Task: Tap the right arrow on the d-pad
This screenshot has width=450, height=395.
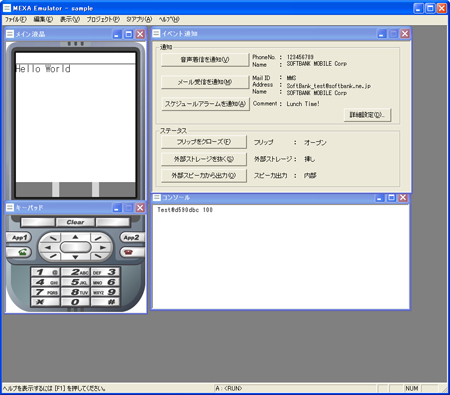Action: [x=103, y=247]
